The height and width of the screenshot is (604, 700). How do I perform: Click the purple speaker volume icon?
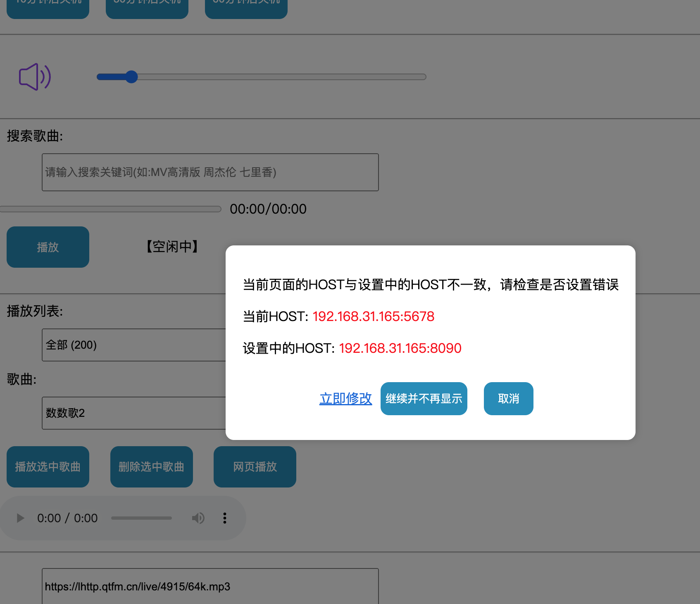(x=35, y=77)
